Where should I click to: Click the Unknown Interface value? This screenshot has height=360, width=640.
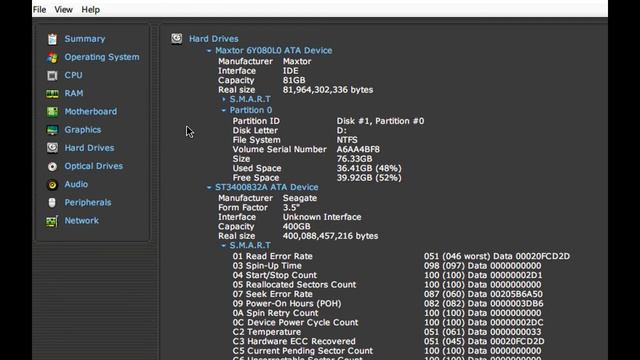click(x=322, y=217)
